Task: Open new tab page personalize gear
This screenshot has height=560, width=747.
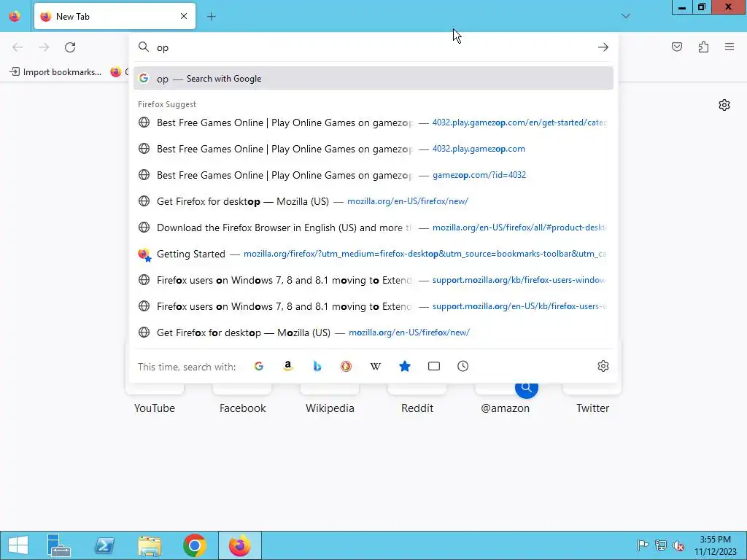Action: (724, 105)
